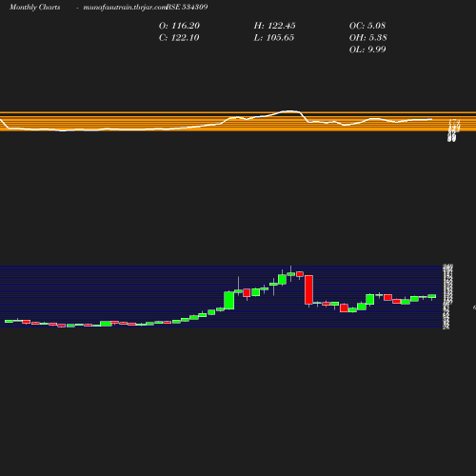Select the large green breakout candlestick
This screenshot has height=476, width=476.
[229, 300]
